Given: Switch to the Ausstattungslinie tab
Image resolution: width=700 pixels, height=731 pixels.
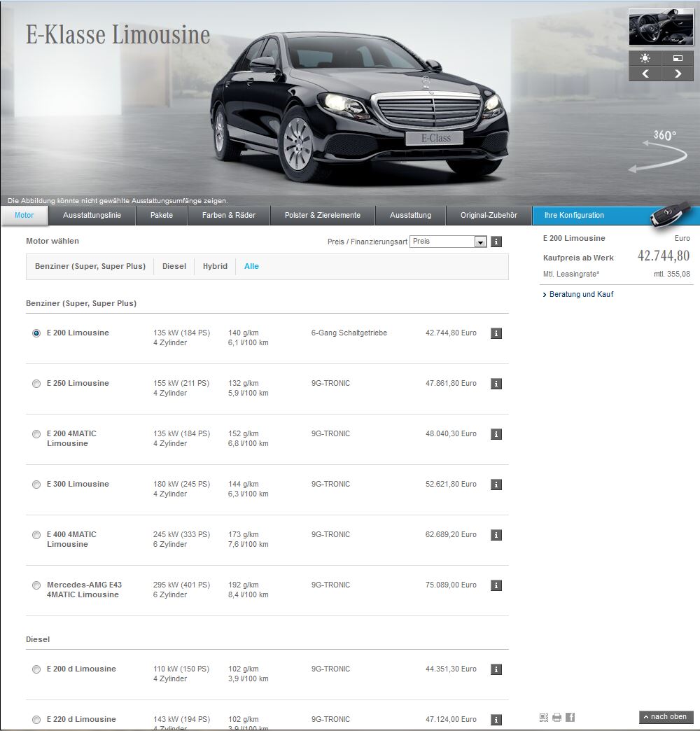Looking at the screenshot, I should point(92,216).
